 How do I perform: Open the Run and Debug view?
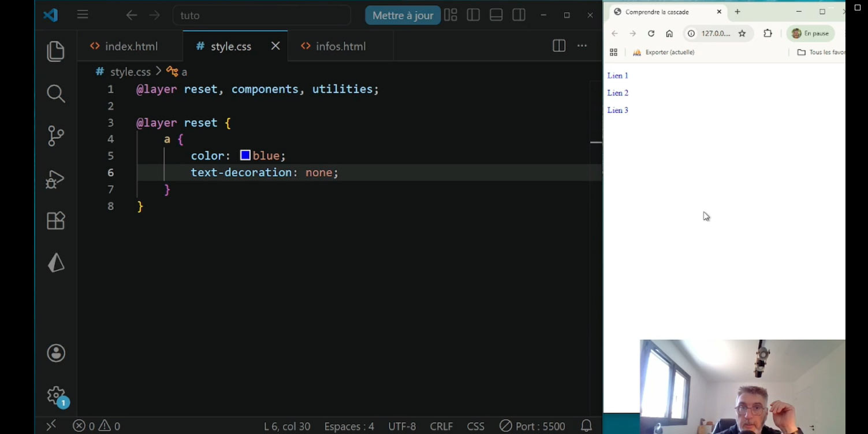tap(55, 179)
